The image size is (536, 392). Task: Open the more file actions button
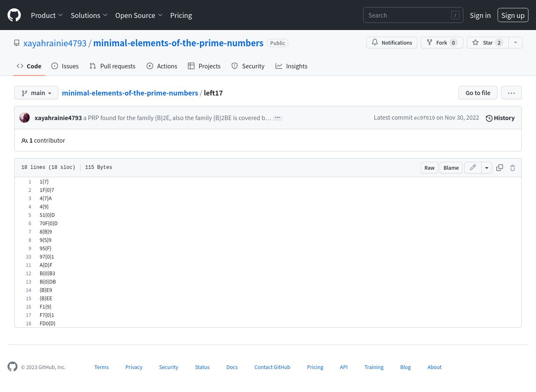pyautogui.click(x=511, y=93)
